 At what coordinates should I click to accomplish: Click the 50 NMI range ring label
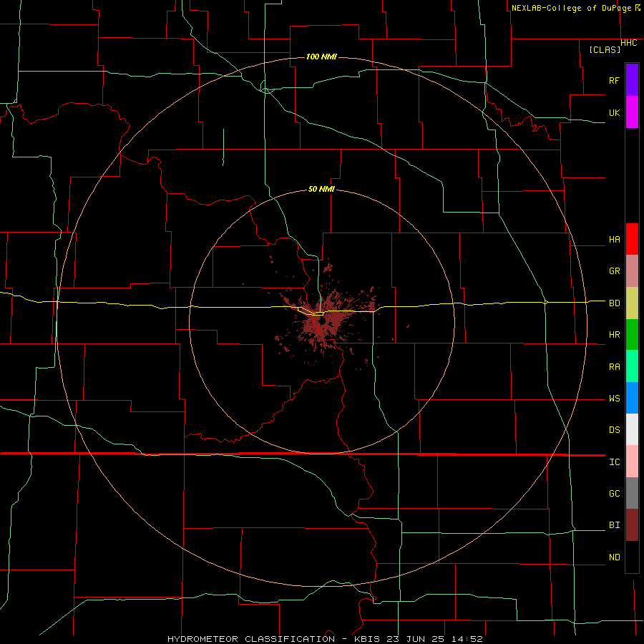coord(321,189)
